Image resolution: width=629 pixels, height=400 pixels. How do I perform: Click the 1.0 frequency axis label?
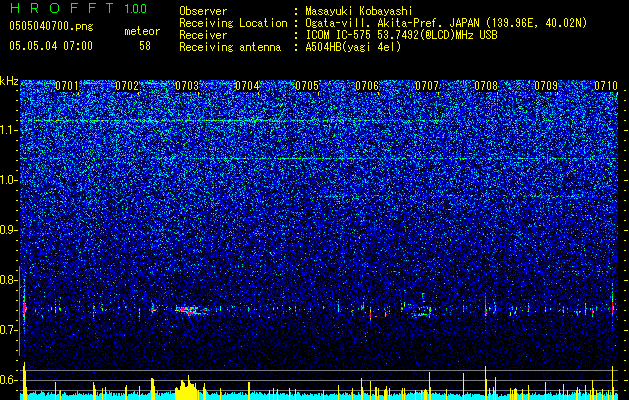pyautogui.click(x=8, y=180)
